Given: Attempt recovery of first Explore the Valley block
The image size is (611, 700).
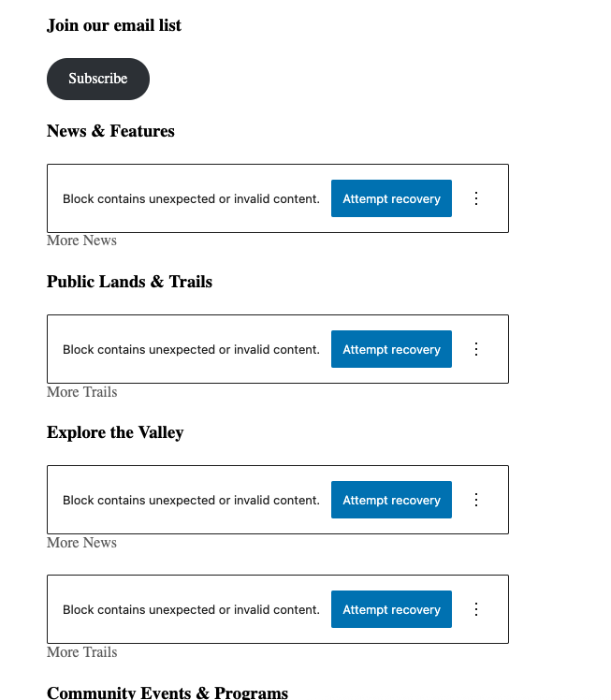Looking at the screenshot, I should [x=391, y=500].
